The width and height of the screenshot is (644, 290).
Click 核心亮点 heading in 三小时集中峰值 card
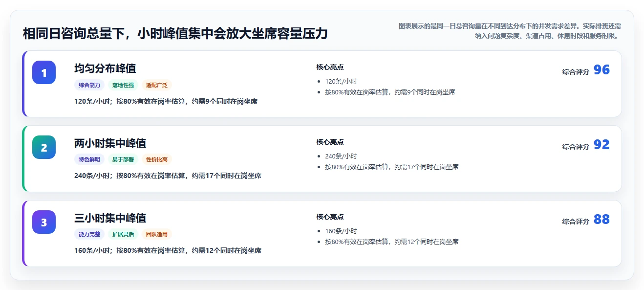click(330, 217)
